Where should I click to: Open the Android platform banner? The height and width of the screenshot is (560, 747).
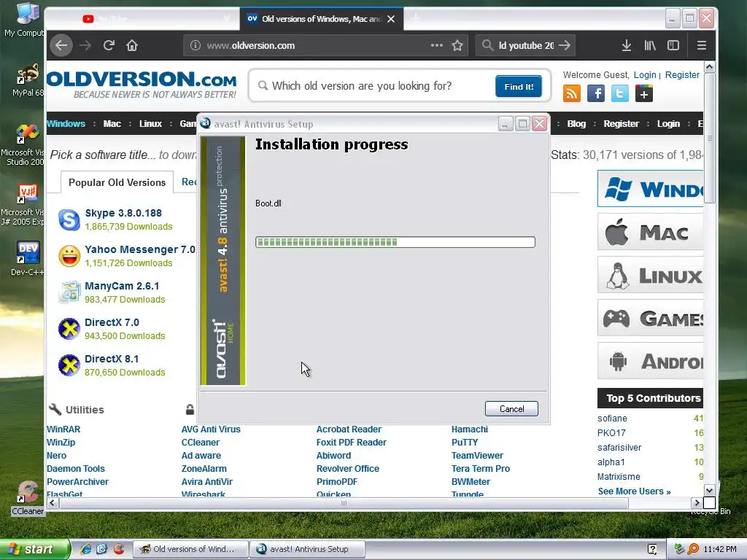click(x=650, y=361)
